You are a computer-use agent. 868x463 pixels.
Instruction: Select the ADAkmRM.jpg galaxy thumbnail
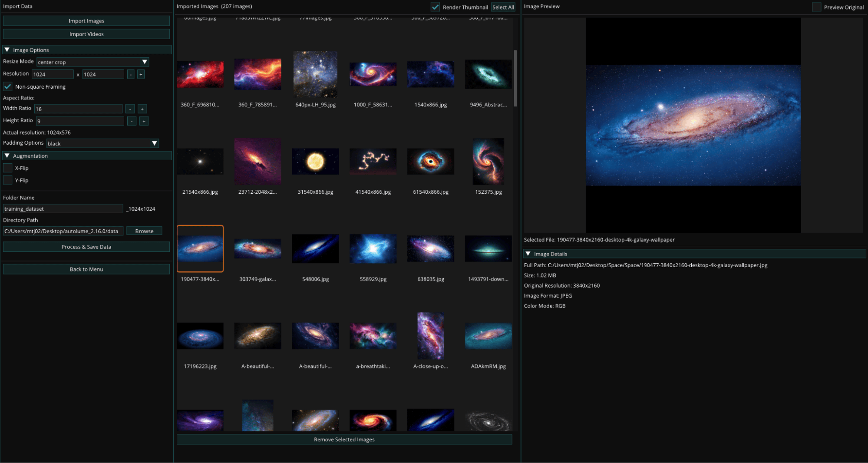coord(488,336)
